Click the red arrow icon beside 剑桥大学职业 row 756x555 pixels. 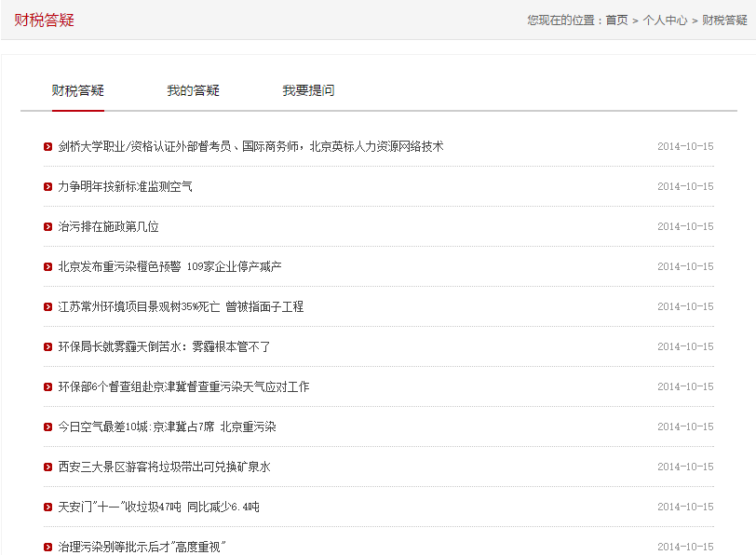(47, 146)
